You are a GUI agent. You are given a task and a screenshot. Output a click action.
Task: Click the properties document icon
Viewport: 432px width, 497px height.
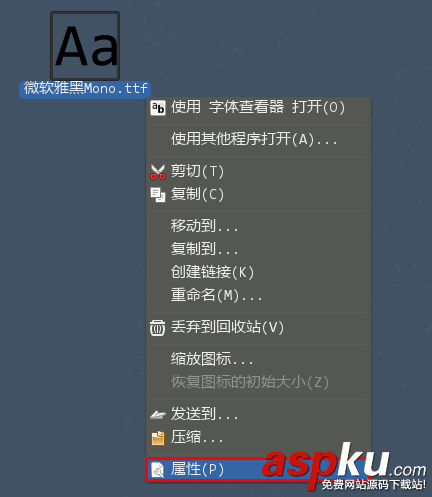click(158, 470)
